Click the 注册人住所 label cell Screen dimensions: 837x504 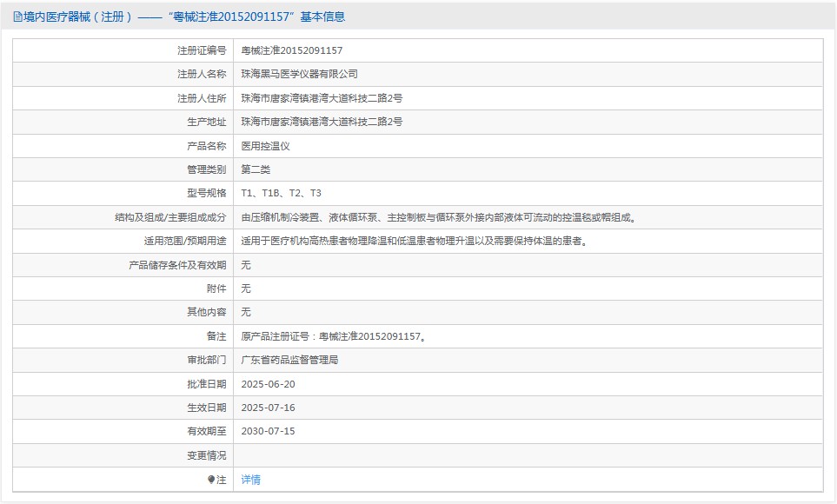pyautogui.click(x=123, y=98)
